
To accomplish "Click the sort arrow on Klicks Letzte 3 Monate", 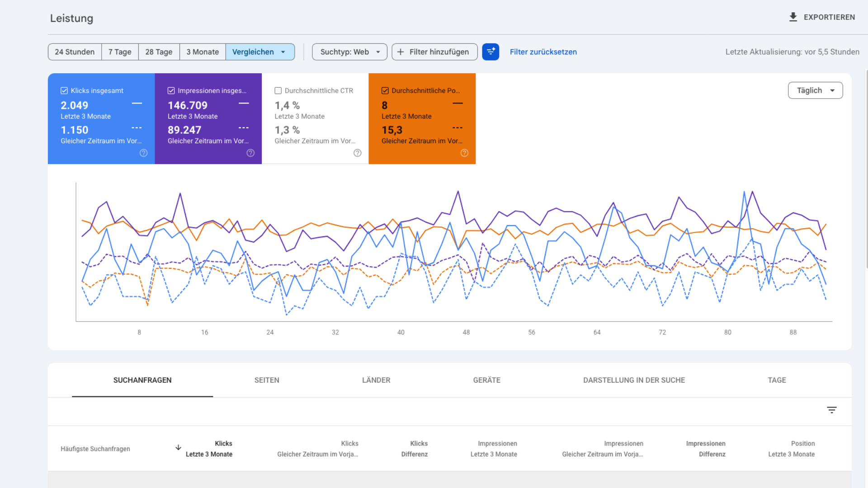I will pos(178,447).
